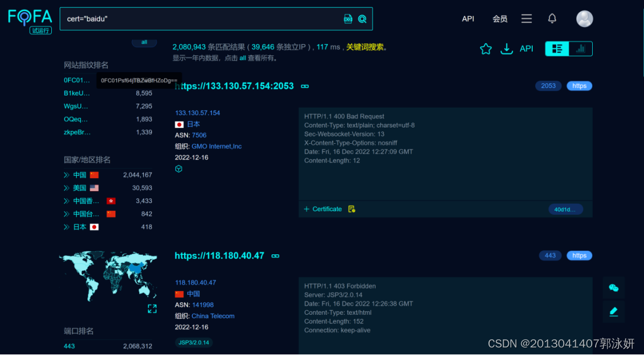Open the user avatar menu

[x=585, y=19]
